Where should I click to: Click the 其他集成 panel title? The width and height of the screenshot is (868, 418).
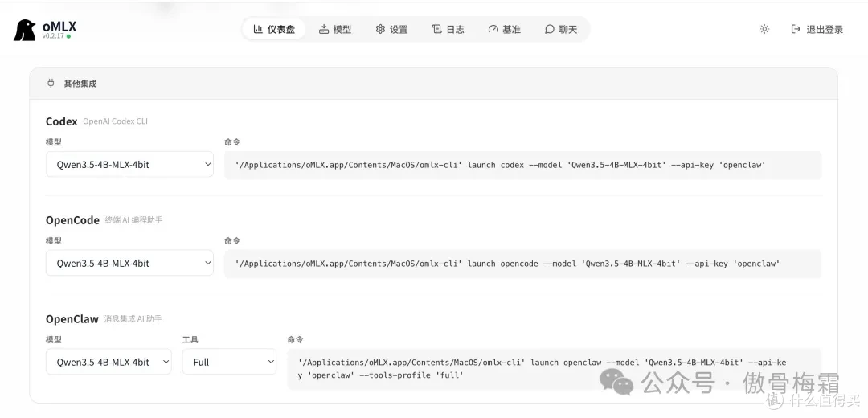click(80, 84)
